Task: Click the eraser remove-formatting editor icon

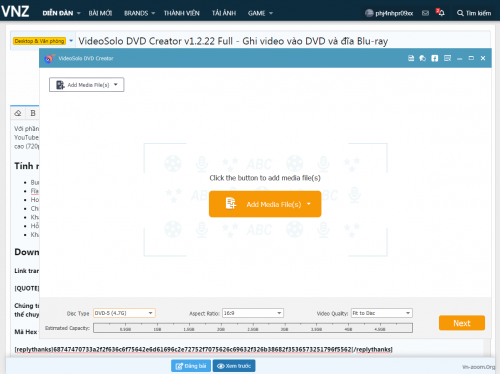Action: click(18, 113)
